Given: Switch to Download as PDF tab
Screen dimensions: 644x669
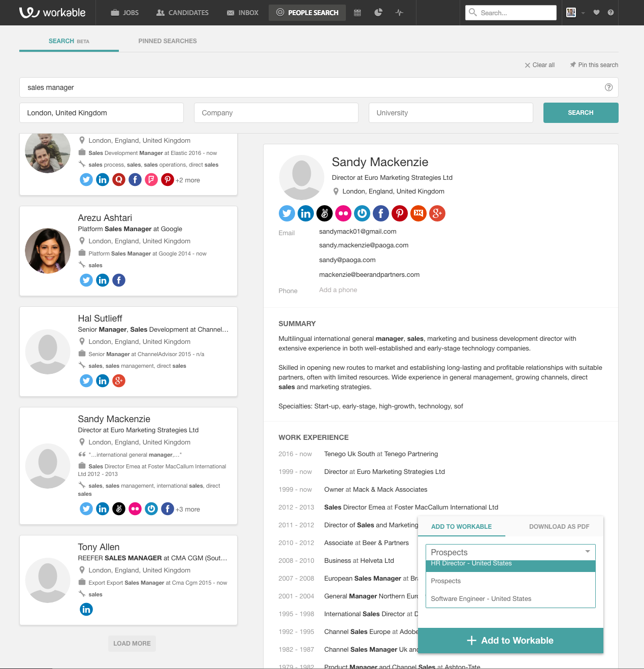Looking at the screenshot, I should [x=559, y=527].
